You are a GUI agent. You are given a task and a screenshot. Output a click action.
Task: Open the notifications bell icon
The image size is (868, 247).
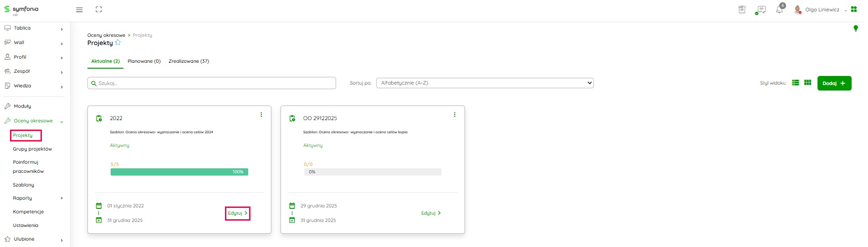click(x=779, y=10)
